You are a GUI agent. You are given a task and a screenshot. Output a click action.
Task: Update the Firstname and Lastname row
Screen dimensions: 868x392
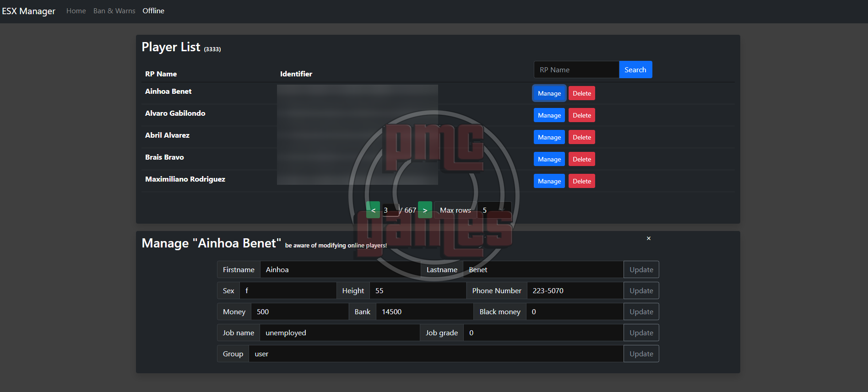[x=641, y=269]
